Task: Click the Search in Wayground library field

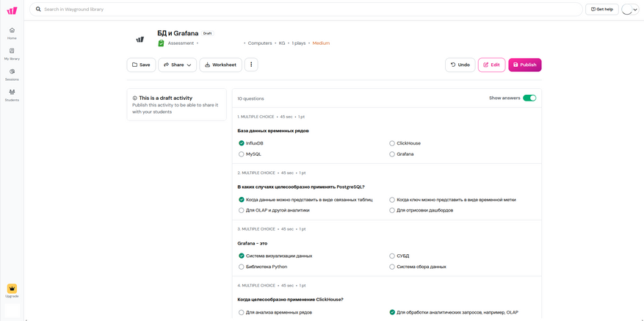Action: point(308,10)
